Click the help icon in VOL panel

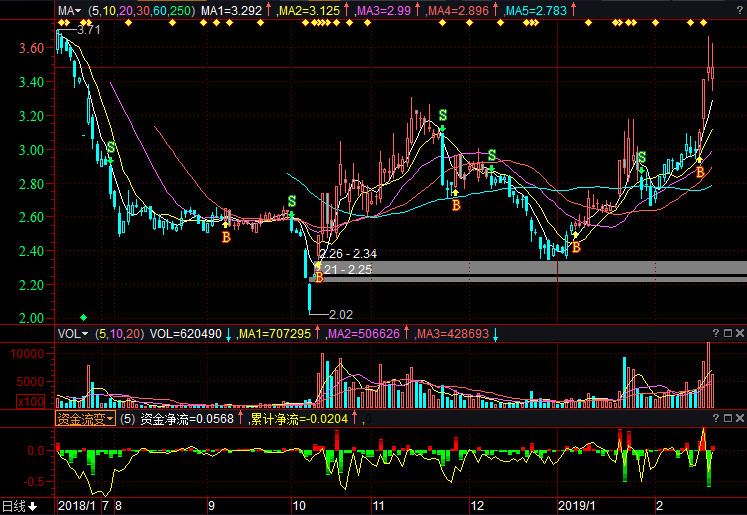coord(715,333)
